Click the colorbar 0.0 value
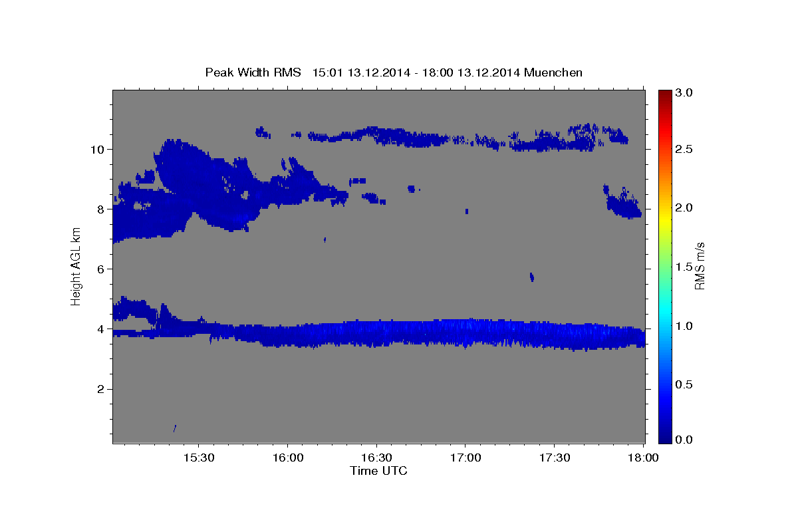This screenshot has height=532, width=798. pos(685,440)
